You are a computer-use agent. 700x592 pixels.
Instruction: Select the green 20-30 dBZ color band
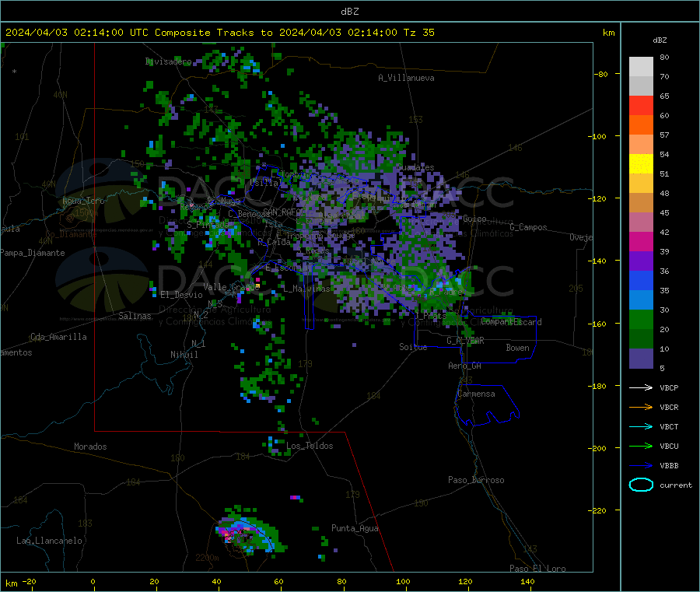pos(641,319)
